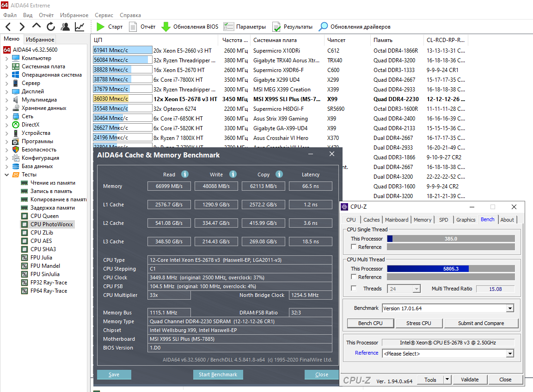Switch to Caches tab in CPU-Z
The height and width of the screenshot is (392, 533).
tap(371, 220)
